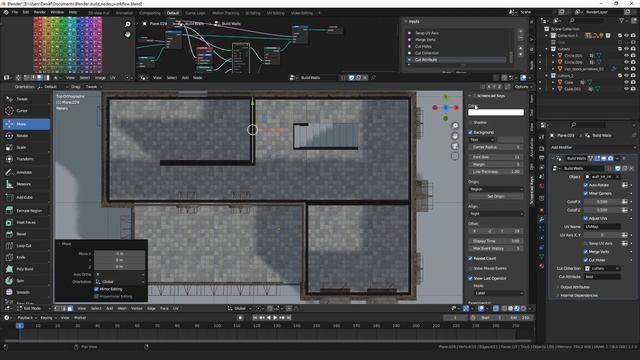The width and height of the screenshot is (640, 360).
Task: Open the Render menu
Action: [40, 12]
